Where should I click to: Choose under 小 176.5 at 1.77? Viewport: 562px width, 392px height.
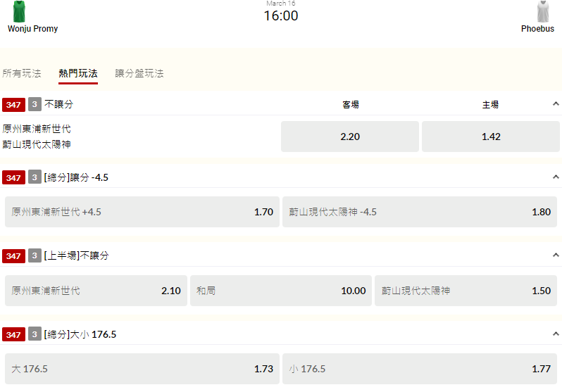click(x=420, y=369)
